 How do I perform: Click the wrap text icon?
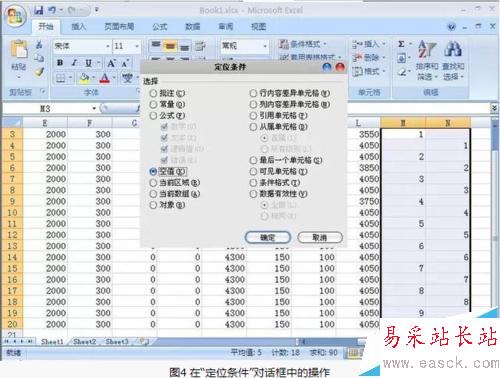(200, 46)
